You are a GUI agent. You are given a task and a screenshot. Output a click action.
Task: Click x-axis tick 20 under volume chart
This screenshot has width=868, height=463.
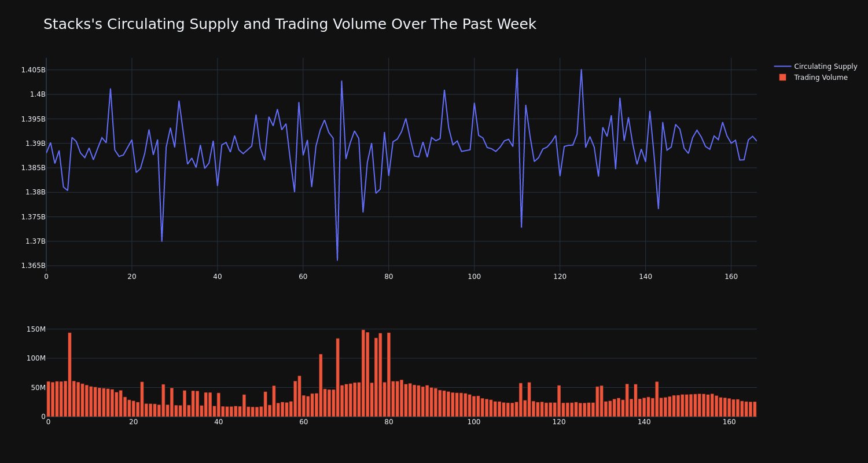click(133, 422)
